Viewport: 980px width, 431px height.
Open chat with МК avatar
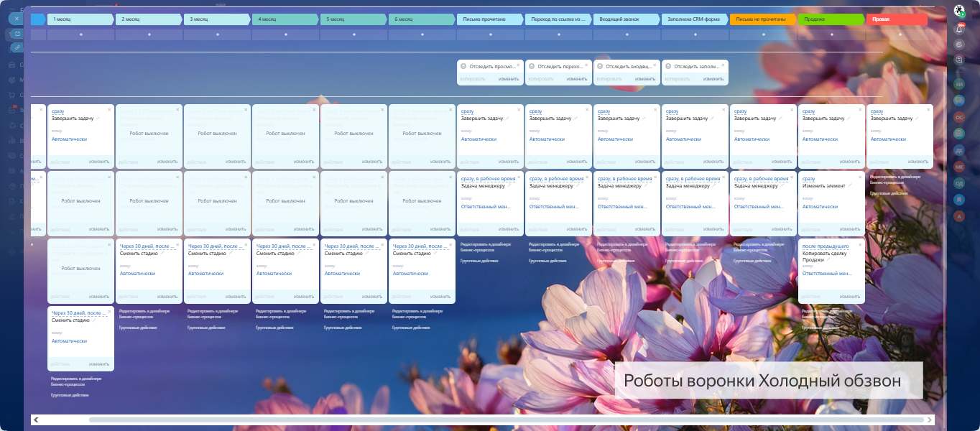pos(959,167)
